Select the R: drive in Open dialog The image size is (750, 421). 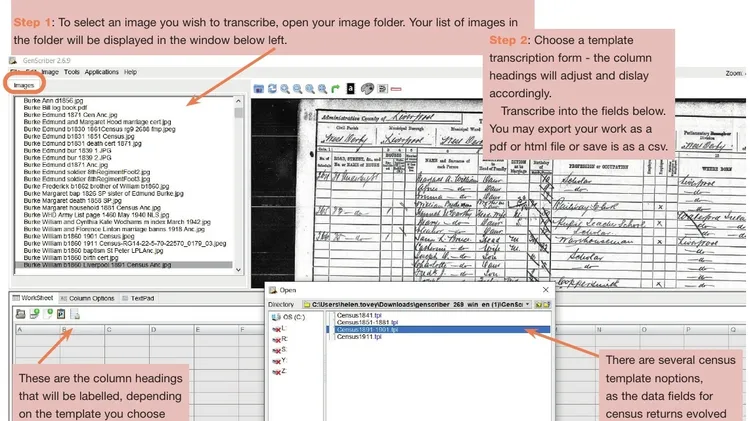tap(280, 339)
